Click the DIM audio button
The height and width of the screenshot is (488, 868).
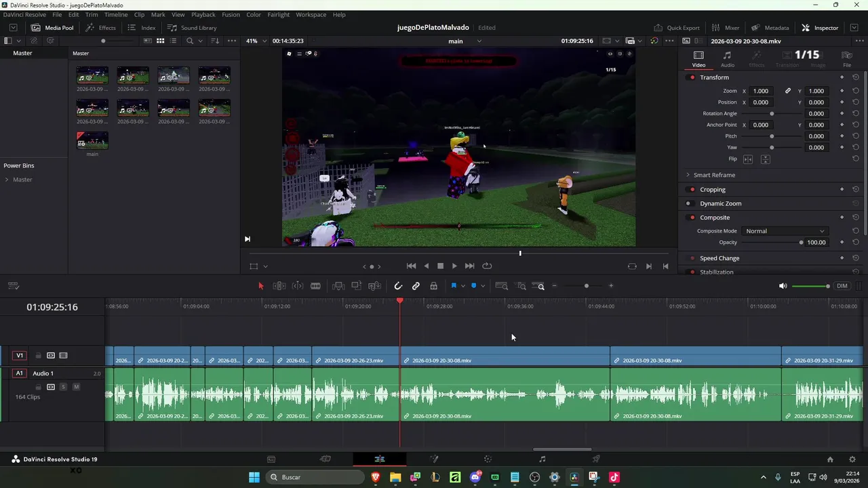(x=842, y=286)
